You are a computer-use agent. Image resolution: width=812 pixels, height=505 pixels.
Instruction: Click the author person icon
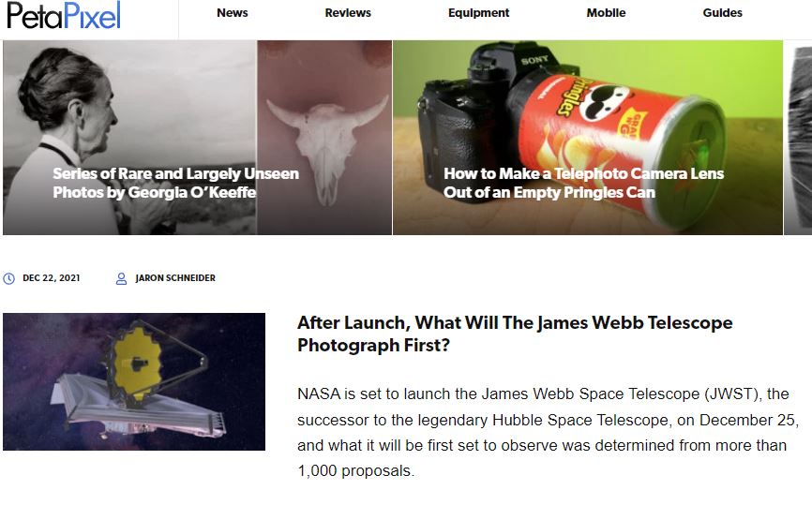click(x=121, y=279)
